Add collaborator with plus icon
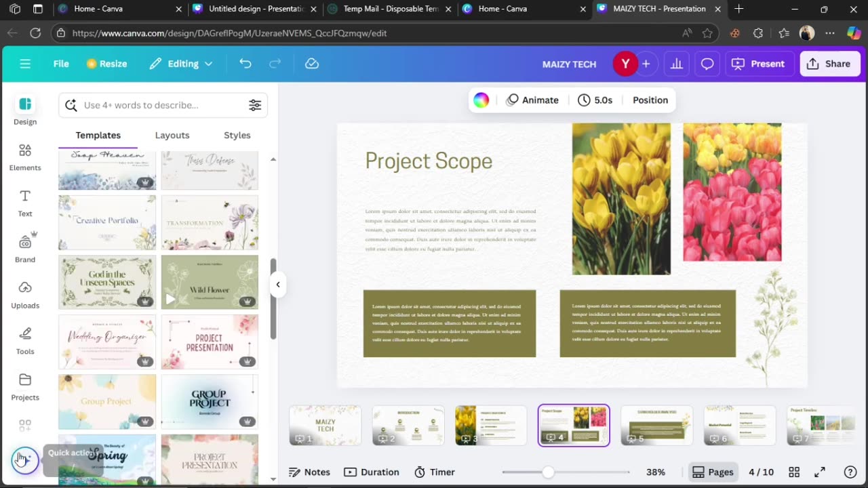Image resolution: width=868 pixels, height=488 pixels. (x=646, y=64)
